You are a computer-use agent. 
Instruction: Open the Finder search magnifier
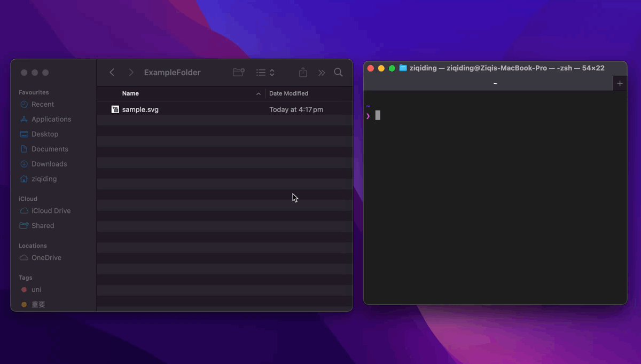338,73
